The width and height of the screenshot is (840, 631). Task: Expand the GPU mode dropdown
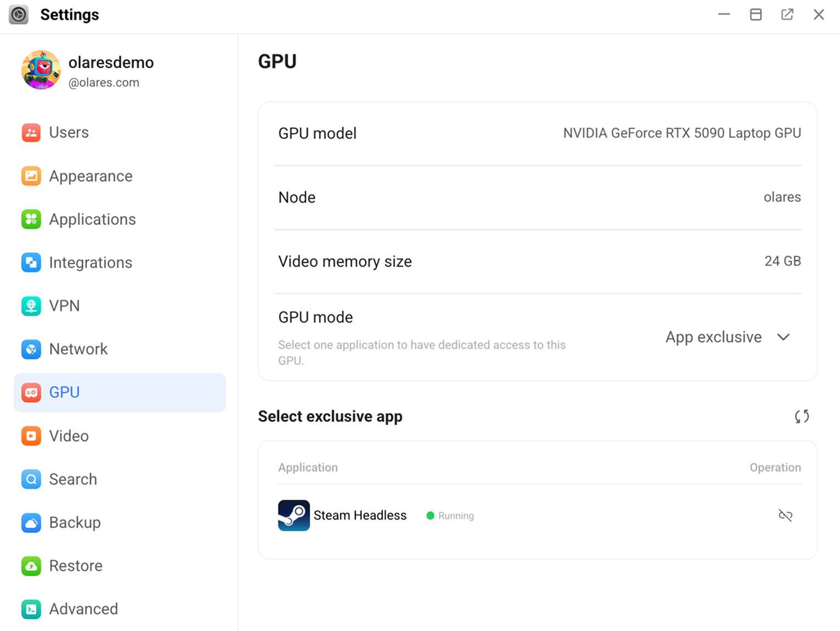tap(783, 337)
